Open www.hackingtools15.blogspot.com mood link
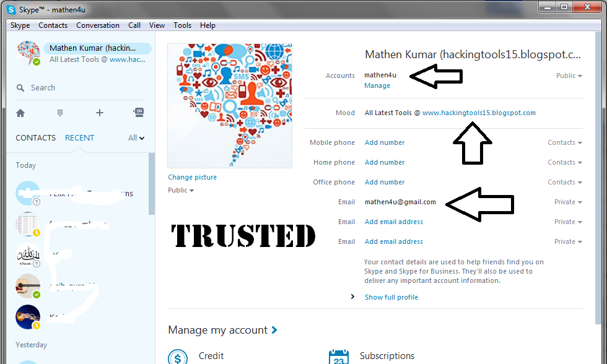This screenshot has height=364, width=607. coord(479,113)
